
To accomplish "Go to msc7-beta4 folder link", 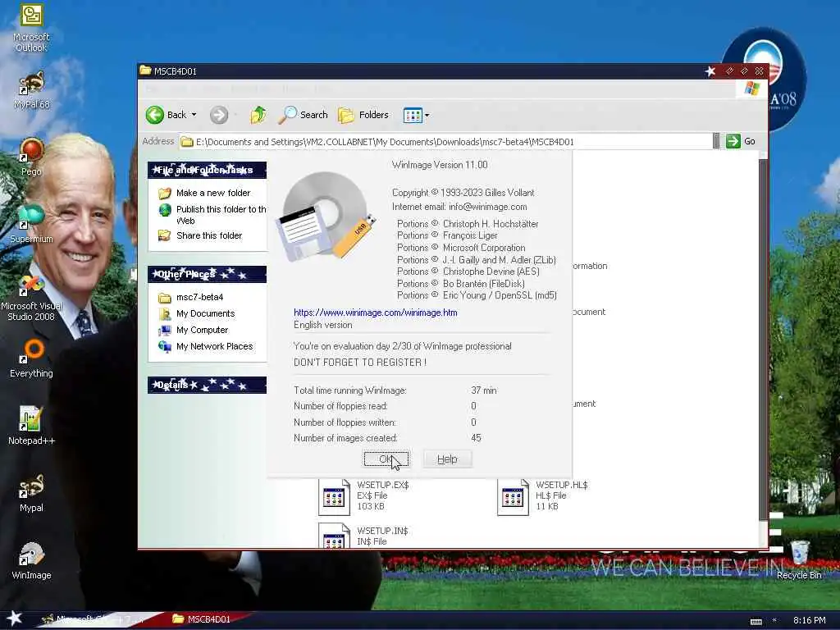I will pos(200,297).
